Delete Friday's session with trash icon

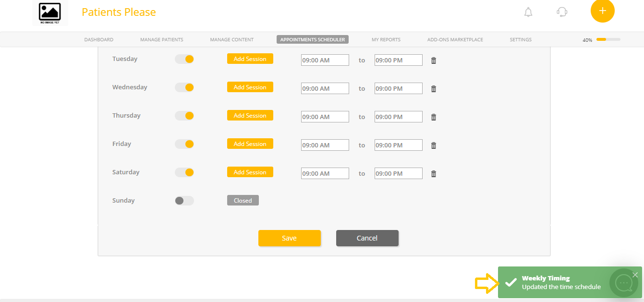tap(434, 145)
